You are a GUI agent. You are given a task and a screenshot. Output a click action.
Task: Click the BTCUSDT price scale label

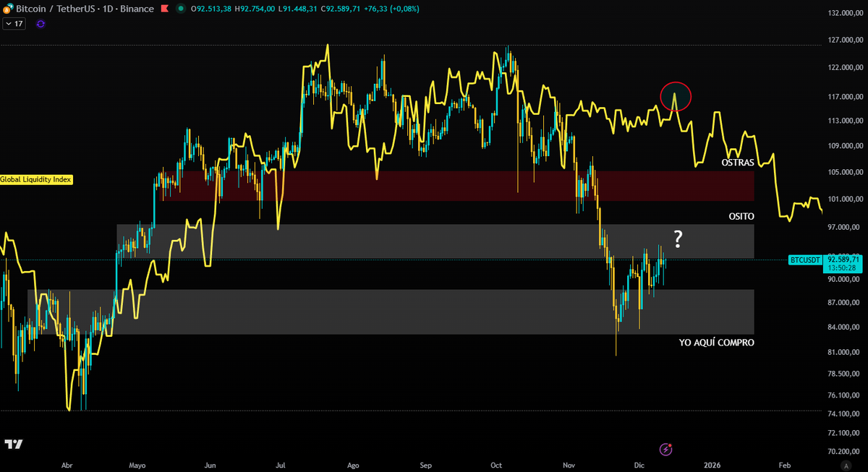pyautogui.click(x=806, y=259)
